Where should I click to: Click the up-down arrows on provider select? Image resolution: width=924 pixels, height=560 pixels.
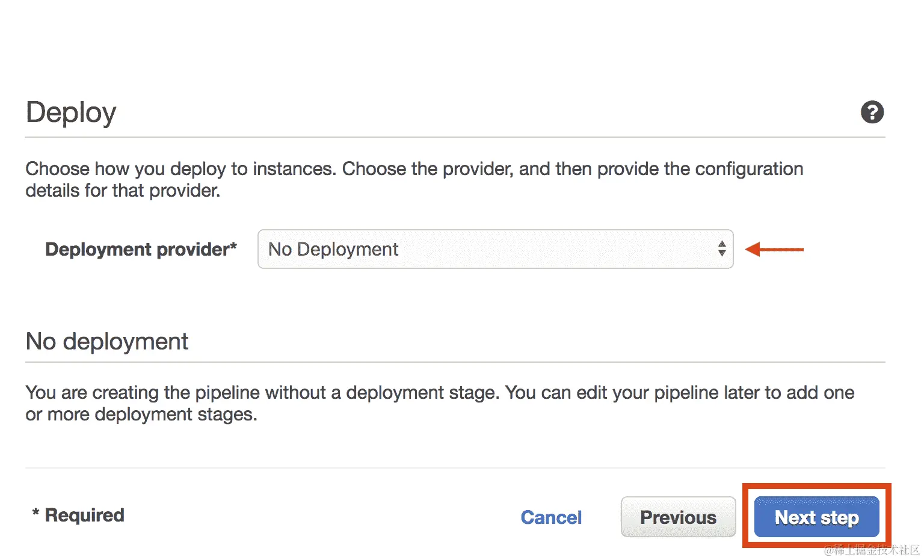pyautogui.click(x=721, y=249)
